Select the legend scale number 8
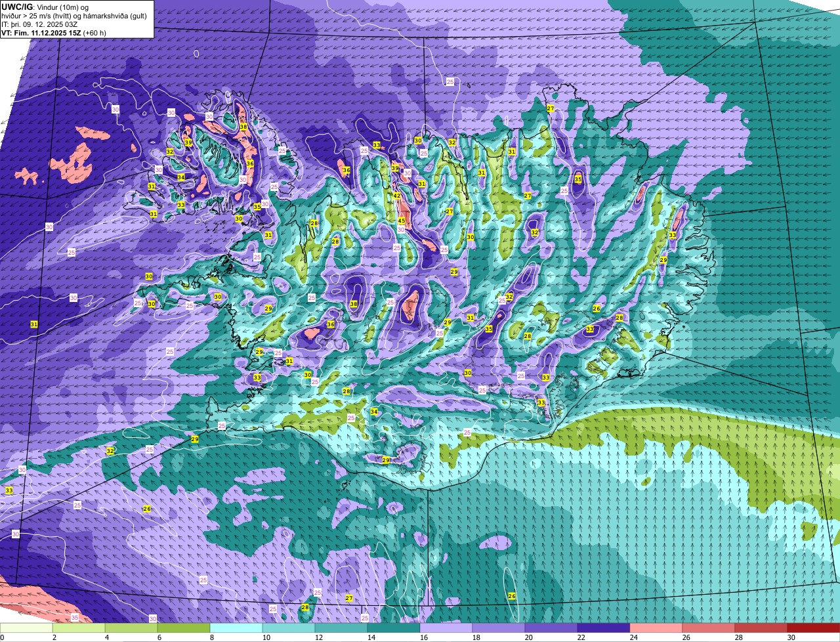This screenshot has height=642, width=840. [211, 637]
